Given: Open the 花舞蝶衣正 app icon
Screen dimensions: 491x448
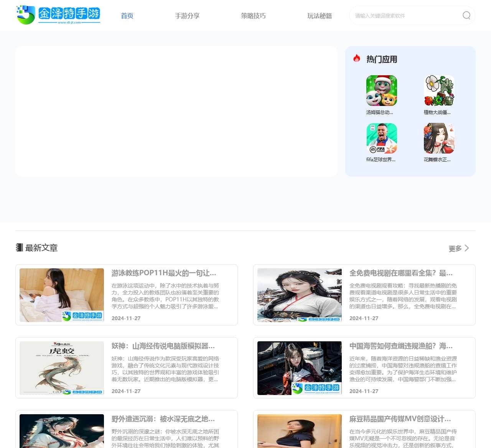Looking at the screenshot, I should point(439,138).
